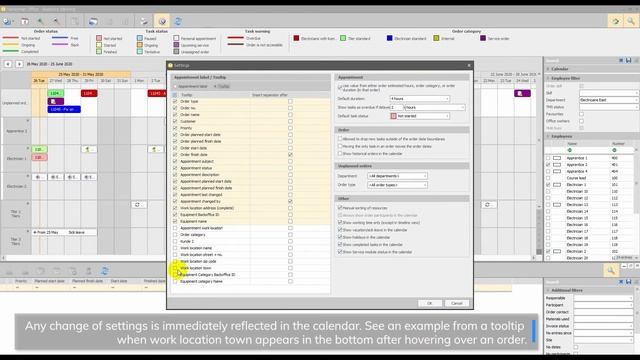The width and height of the screenshot is (640, 360).
Task: Enable Show historical orders in the calendar
Action: click(x=340, y=153)
